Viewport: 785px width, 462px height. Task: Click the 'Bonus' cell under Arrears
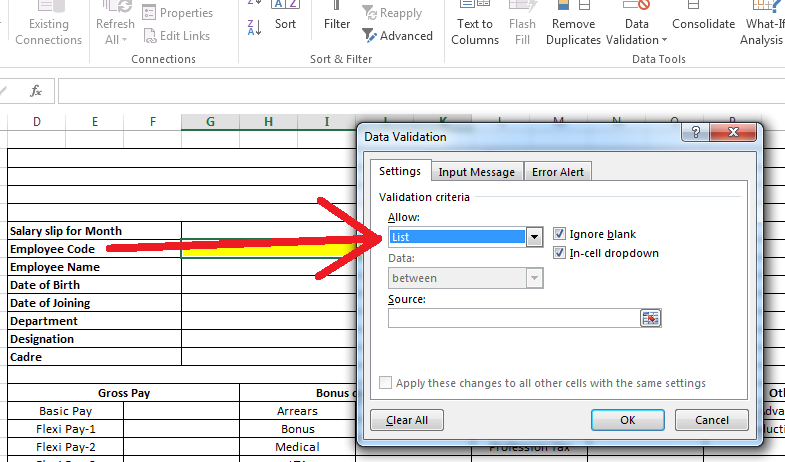(x=297, y=429)
